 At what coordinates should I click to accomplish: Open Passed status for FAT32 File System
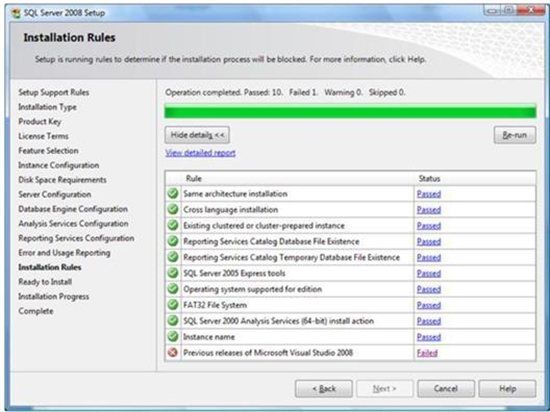click(429, 305)
